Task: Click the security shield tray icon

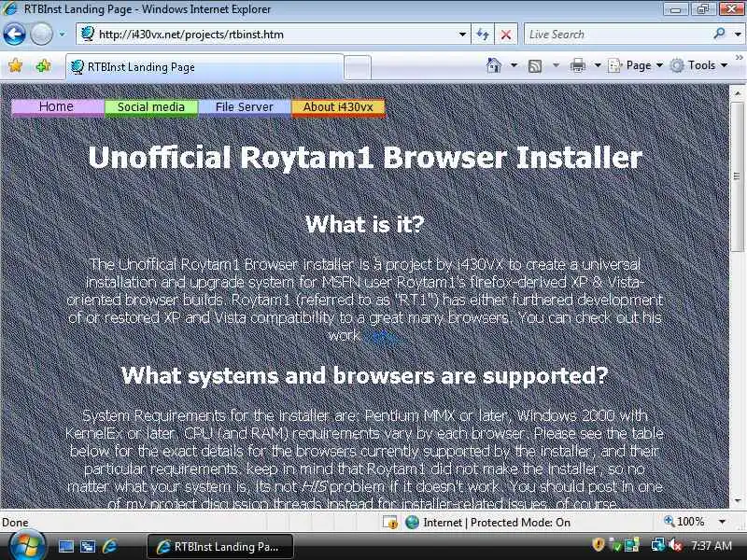Action: 599,545
